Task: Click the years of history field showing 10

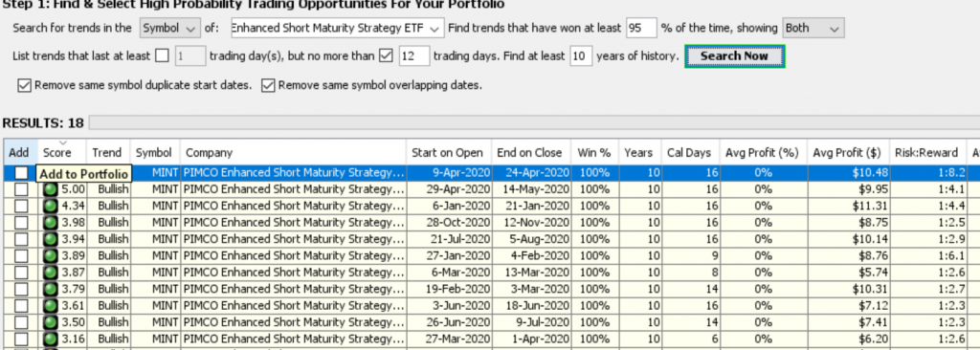Action: pyautogui.click(x=581, y=56)
